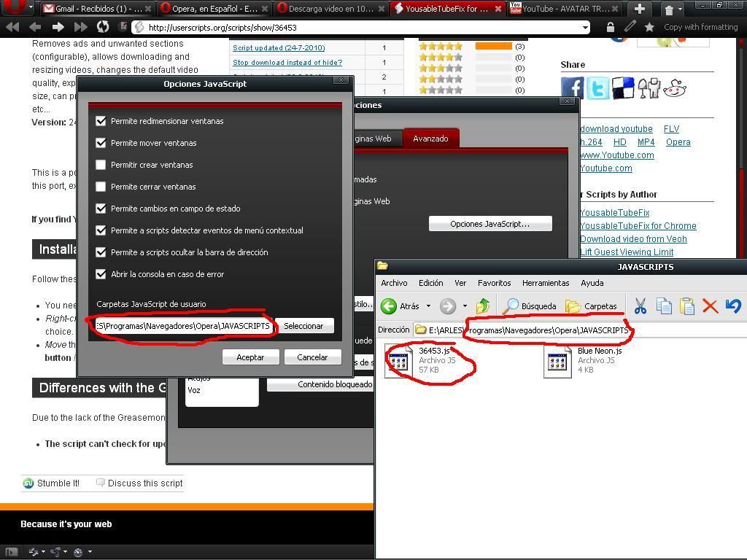747x560 pixels.
Task: Click the blue Undo arrow icon
Action: coord(733,306)
